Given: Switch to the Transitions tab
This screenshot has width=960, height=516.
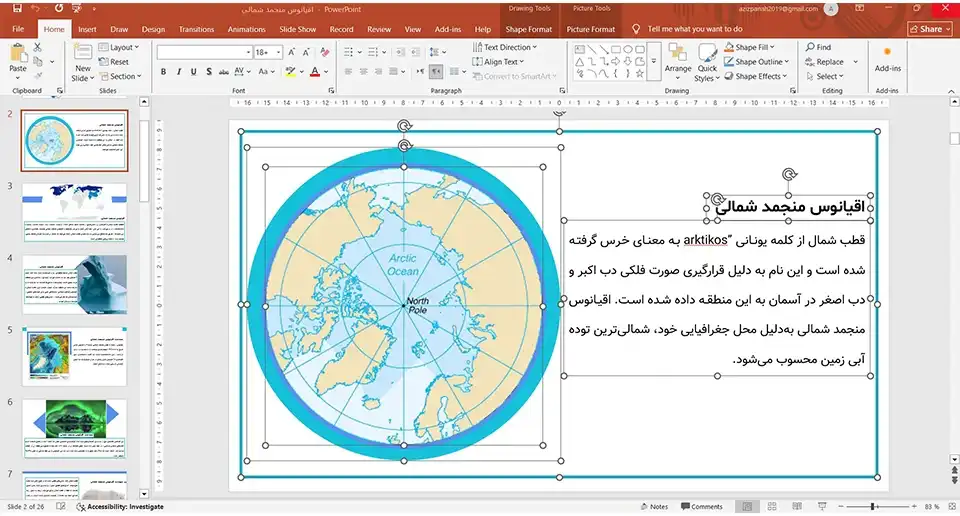Looking at the screenshot, I should tap(197, 29).
